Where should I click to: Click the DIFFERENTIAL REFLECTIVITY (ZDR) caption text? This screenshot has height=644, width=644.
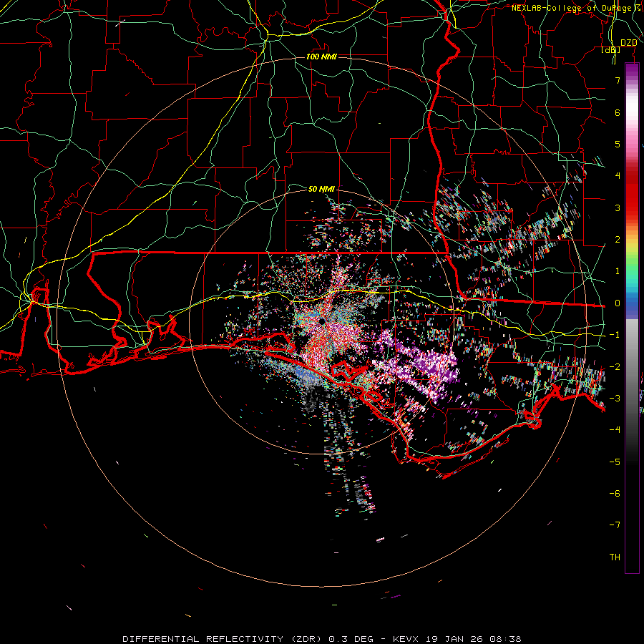[222, 639]
